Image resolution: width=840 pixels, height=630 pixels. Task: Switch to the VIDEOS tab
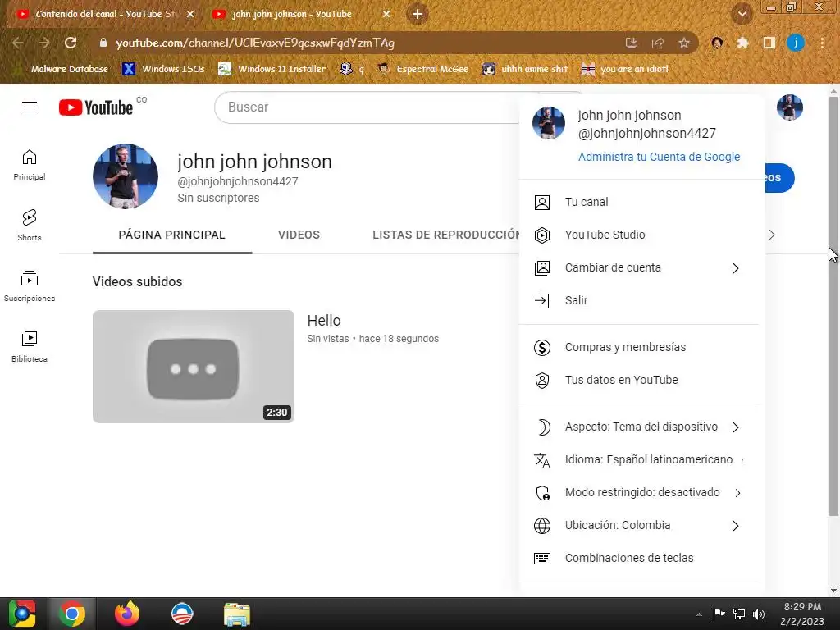coord(299,235)
